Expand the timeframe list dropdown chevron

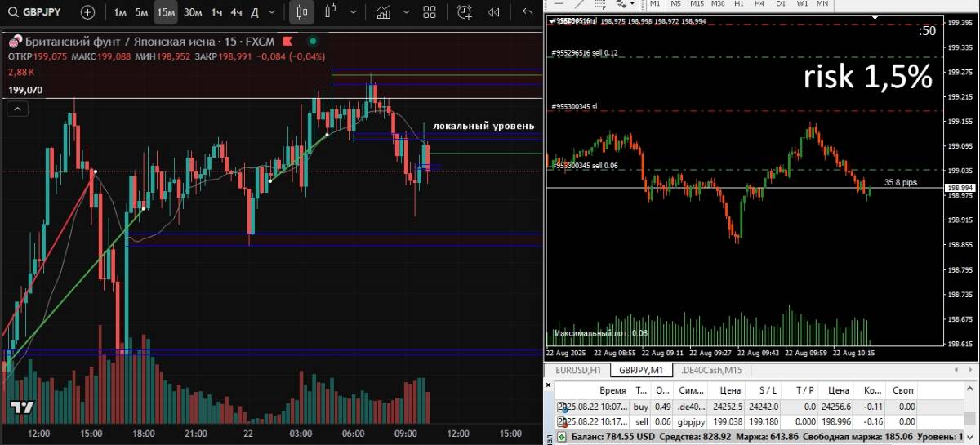(x=273, y=12)
